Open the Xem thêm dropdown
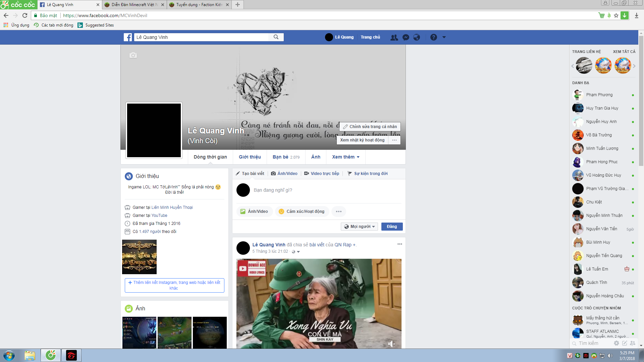 point(345,157)
